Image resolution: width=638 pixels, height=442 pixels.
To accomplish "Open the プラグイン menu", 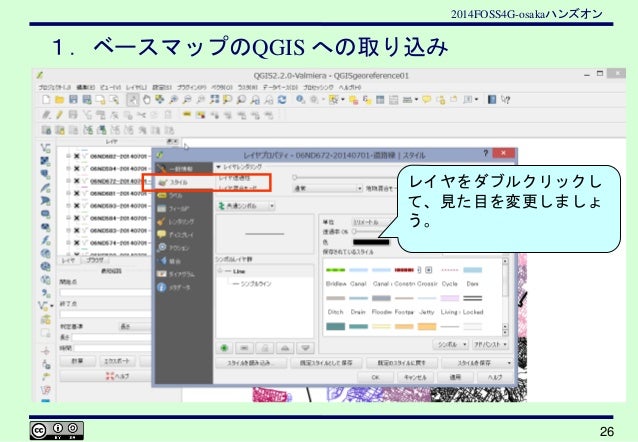I will [192, 87].
